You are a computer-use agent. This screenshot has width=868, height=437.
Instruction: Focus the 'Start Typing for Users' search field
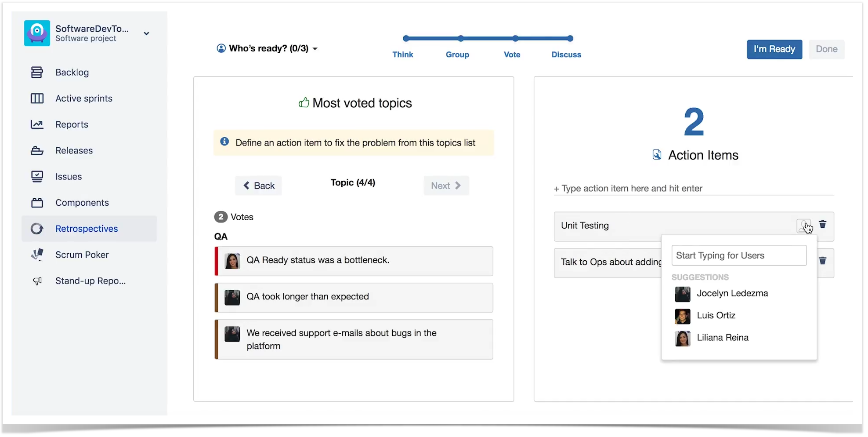coord(739,255)
